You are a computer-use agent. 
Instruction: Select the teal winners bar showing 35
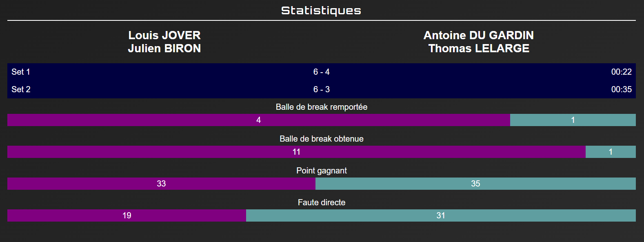pyautogui.click(x=475, y=184)
